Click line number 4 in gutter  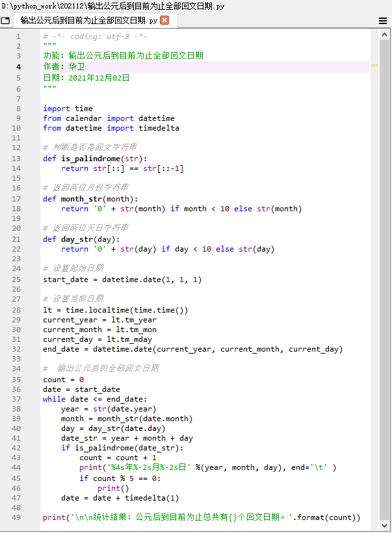(18, 67)
